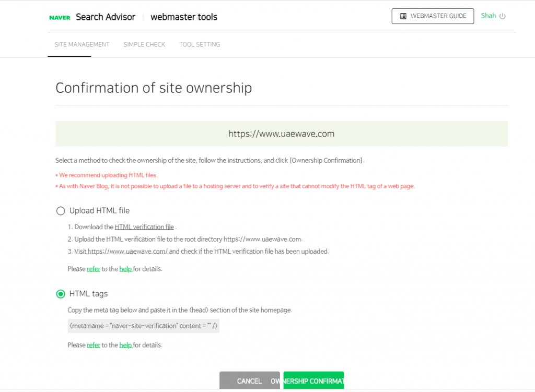Image resolution: width=535 pixels, height=392 pixels.
Task: Click the Webmaster Guide document icon
Action: tap(403, 16)
